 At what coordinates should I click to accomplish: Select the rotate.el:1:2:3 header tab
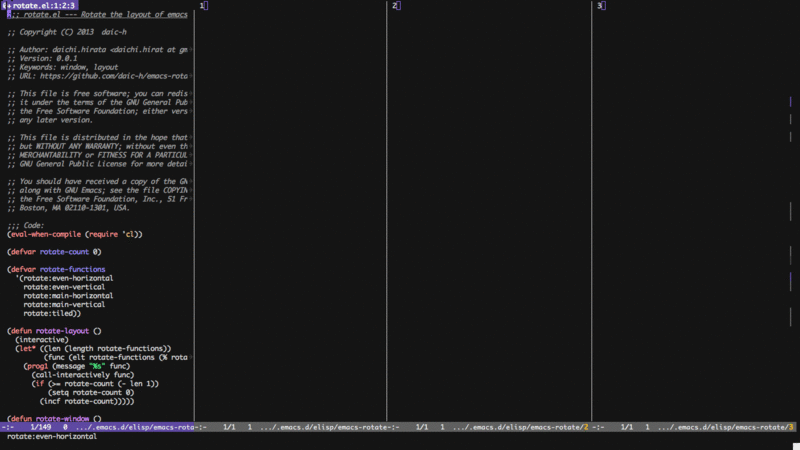[x=40, y=5]
